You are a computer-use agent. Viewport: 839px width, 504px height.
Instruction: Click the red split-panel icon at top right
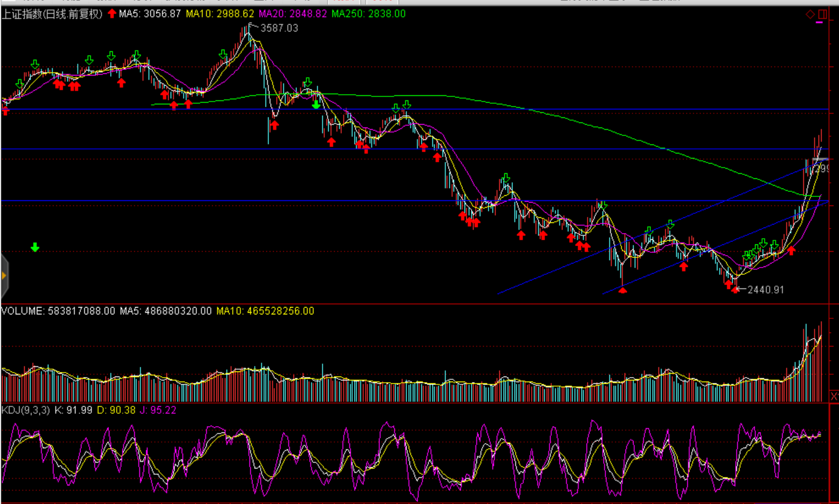[823, 14]
